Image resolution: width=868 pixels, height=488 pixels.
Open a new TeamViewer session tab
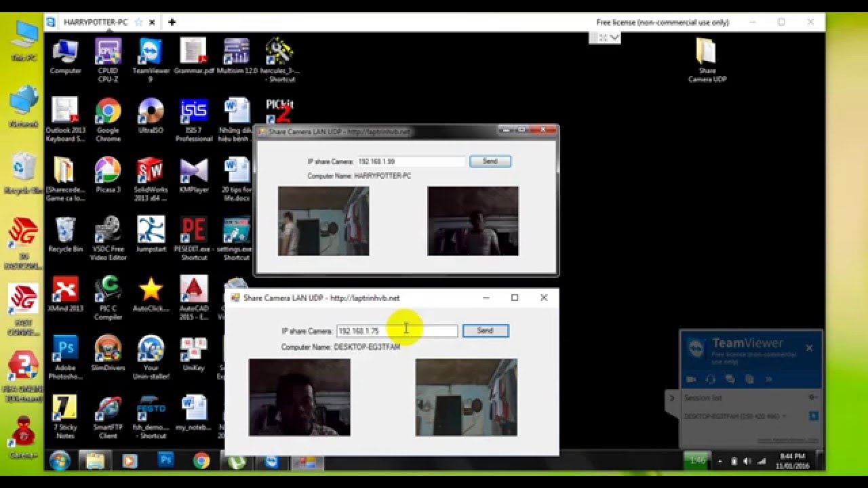(x=172, y=22)
